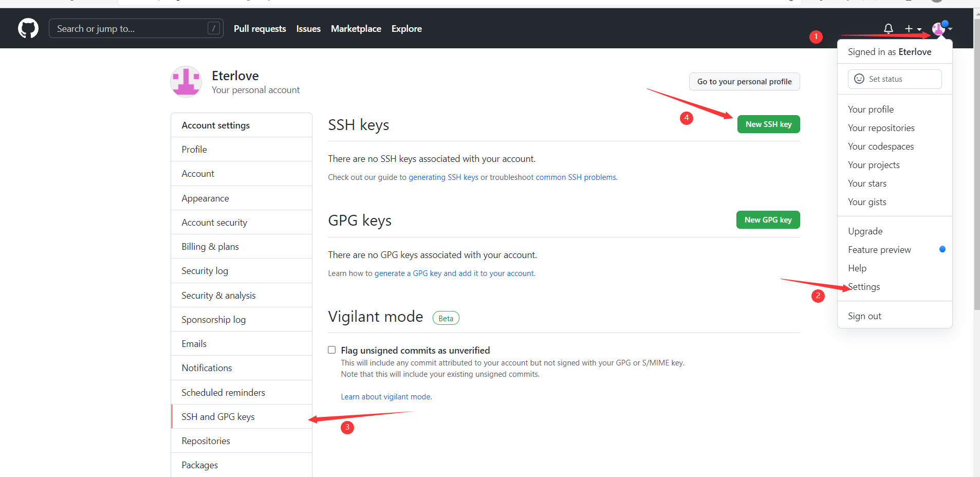Open Appearance settings

coord(242,198)
